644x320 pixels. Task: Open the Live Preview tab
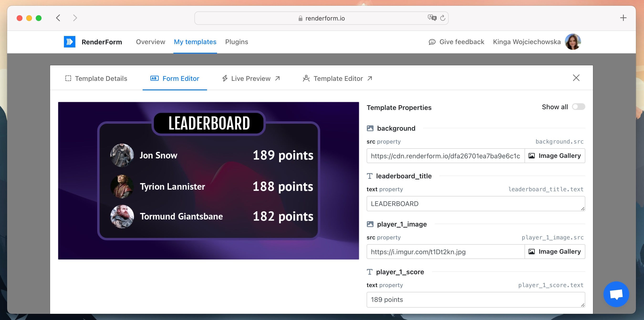251,78
